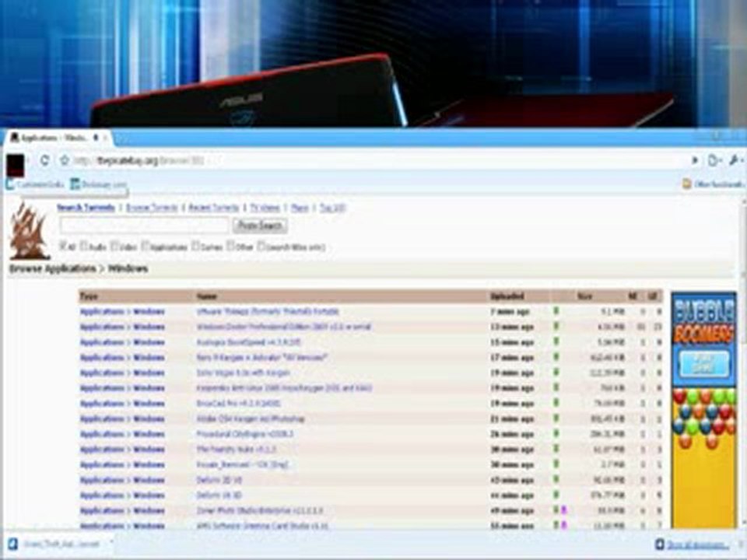This screenshot has width=747, height=560.
Task: Open Other bookmarks folder
Action: (x=713, y=184)
